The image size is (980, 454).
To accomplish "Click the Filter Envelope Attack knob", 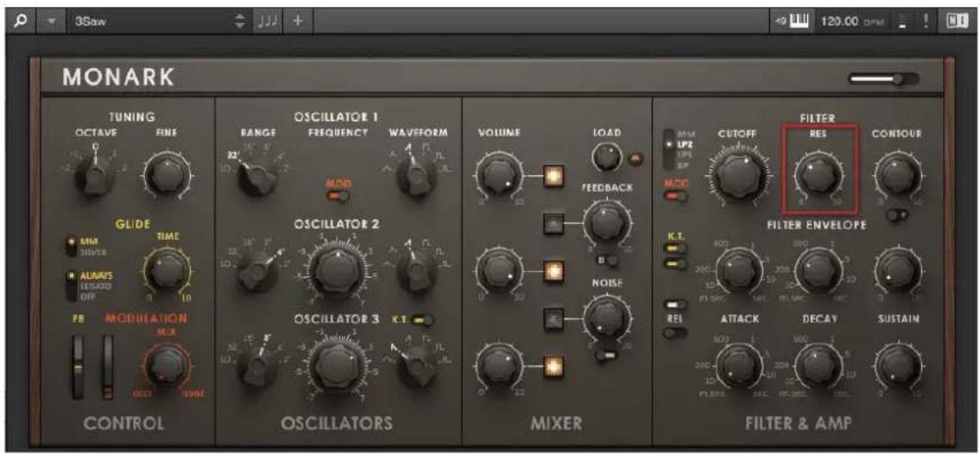I will click(x=737, y=270).
